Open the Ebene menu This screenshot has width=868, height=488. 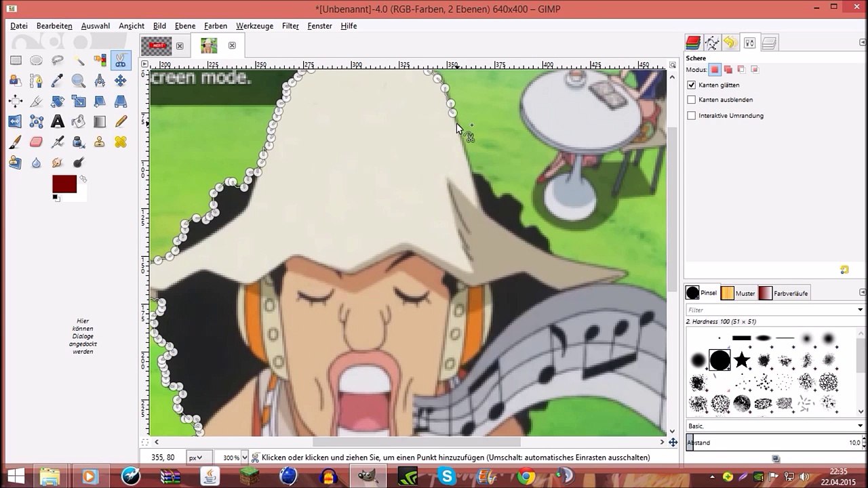pyautogui.click(x=185, y=26)
